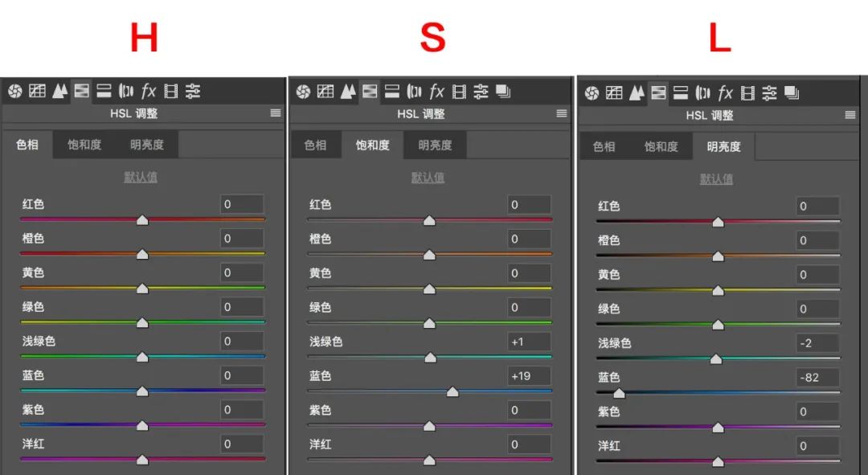868x475 pixels.
Task: Click 橙色 luminance slider handle in right panel
Action: click(x=718, y=256)
